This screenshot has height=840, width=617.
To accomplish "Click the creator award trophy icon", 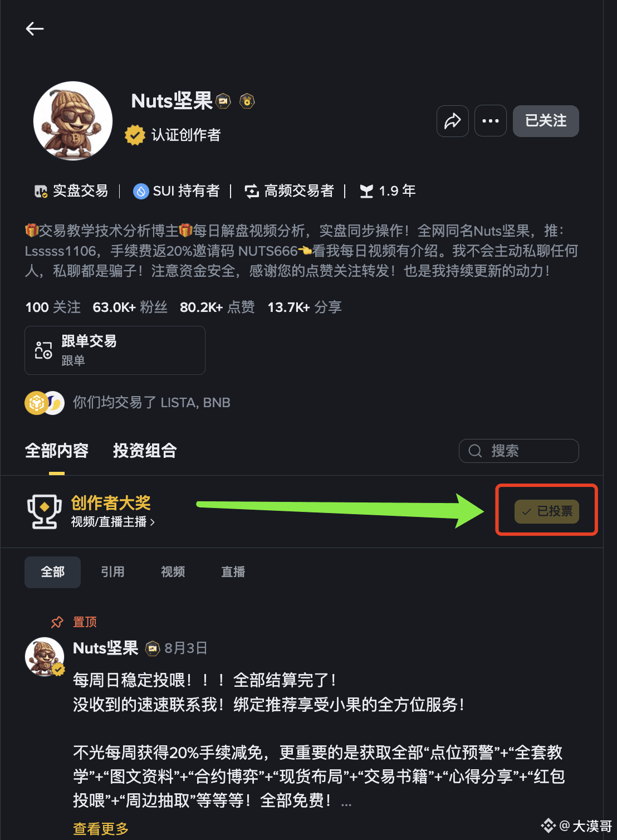I will pyautogui.click(x=45, y=511).
